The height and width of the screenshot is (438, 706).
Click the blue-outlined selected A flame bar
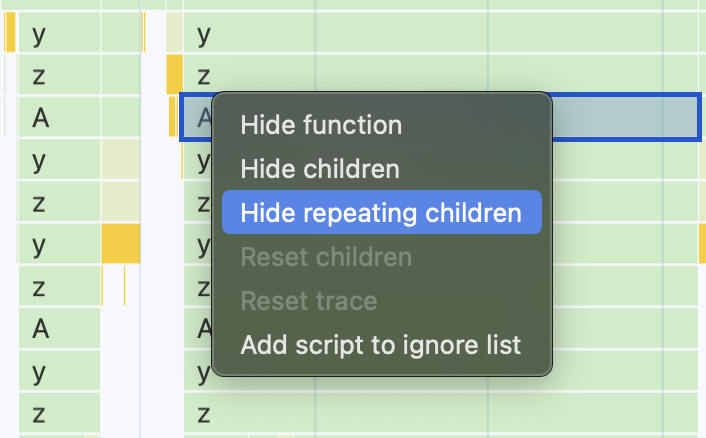tap(620, 117)
